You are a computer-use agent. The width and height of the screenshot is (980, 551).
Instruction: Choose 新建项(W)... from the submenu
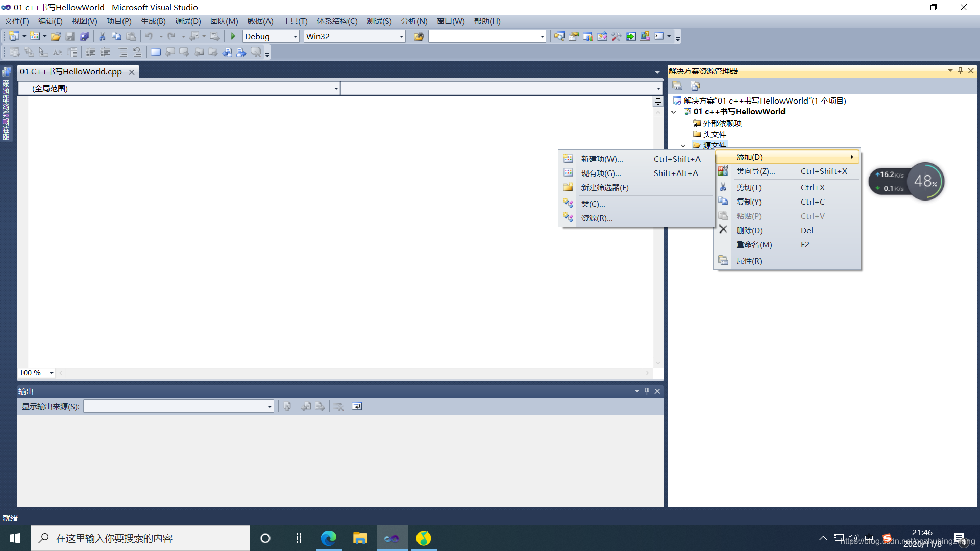636,159
